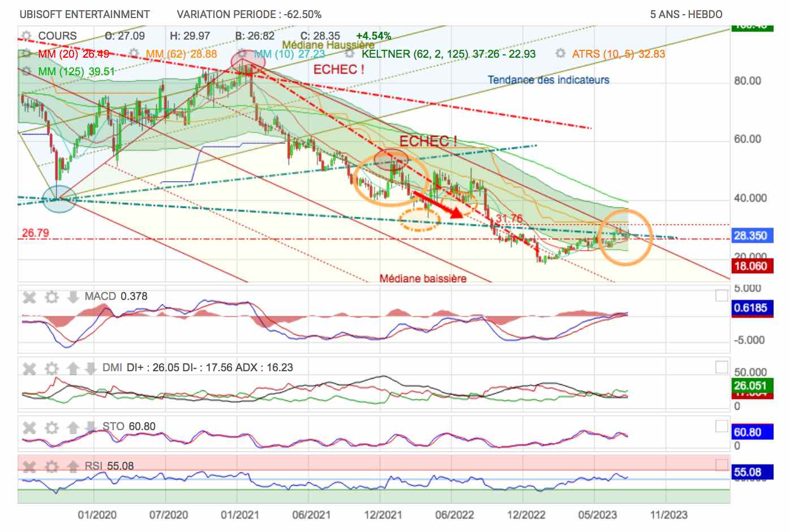
Task: Move STO panel down with arrow
Action: coord(91,427)
